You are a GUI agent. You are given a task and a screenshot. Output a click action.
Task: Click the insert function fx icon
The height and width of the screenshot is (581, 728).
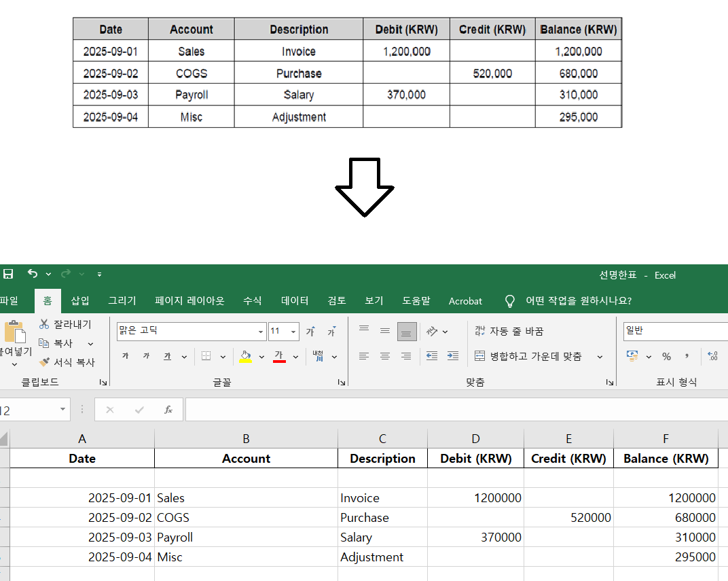[x=168, y=410]
